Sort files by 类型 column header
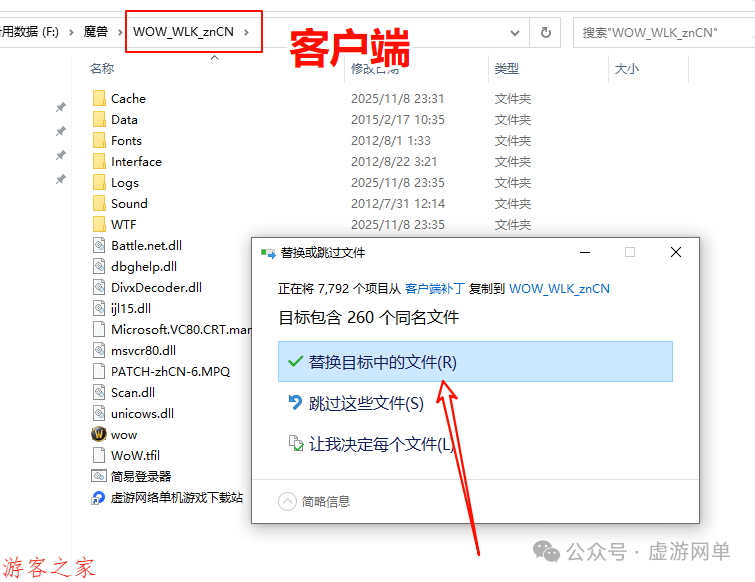Screen dimensions: 755x582 (507, 68)
